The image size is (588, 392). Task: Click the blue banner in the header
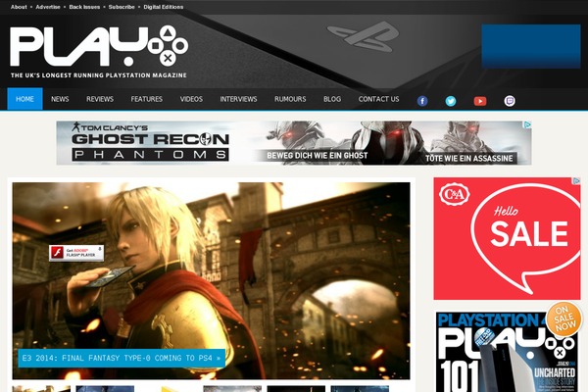coord(531,46)
